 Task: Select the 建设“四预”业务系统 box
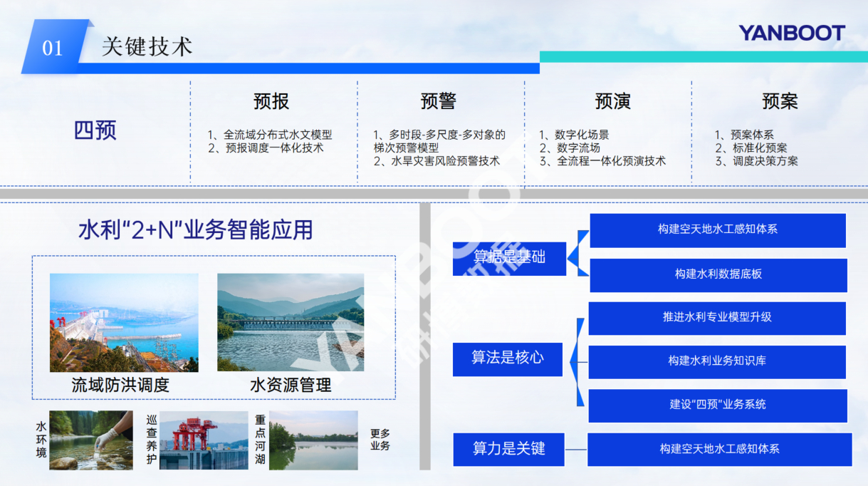717,405
